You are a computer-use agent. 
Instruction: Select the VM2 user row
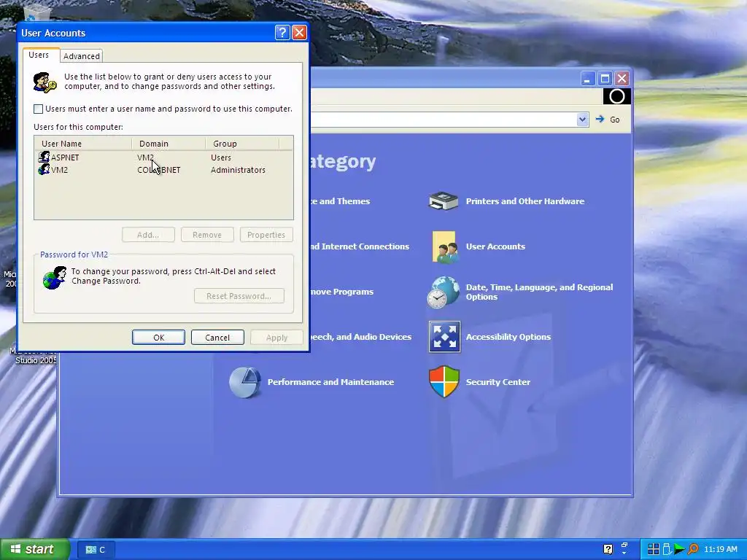point(163,170)
